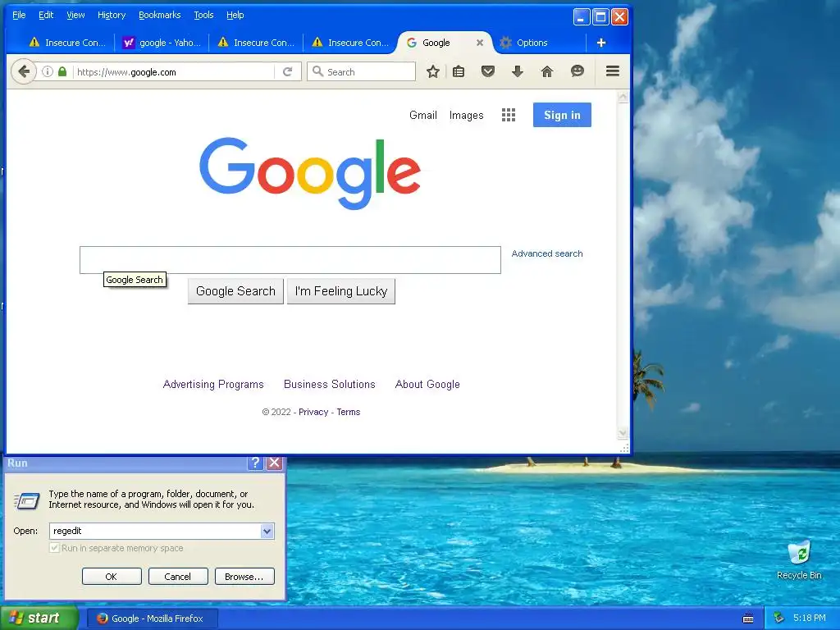Click the blue Sign in button

562,115
